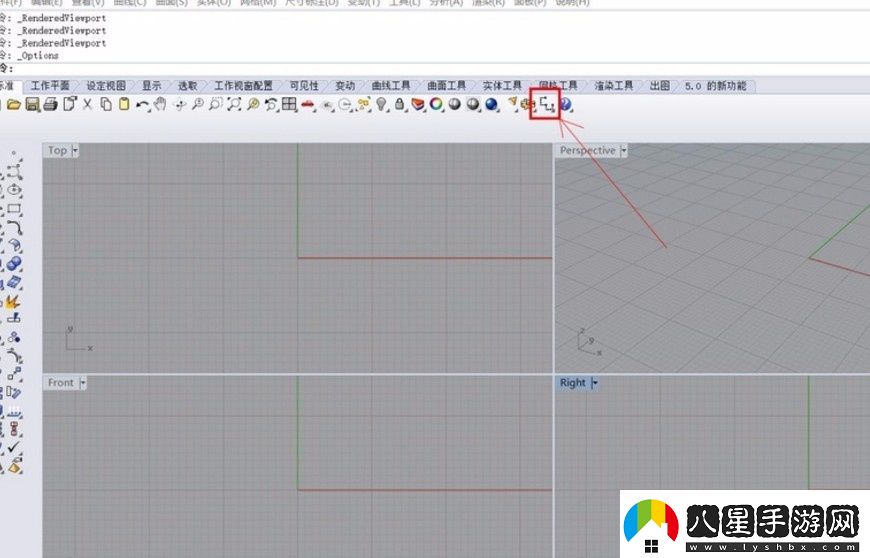Select the Pan hand tool
Image resolution: width=870 pixels, height=558 pixels.
(160, 104)
